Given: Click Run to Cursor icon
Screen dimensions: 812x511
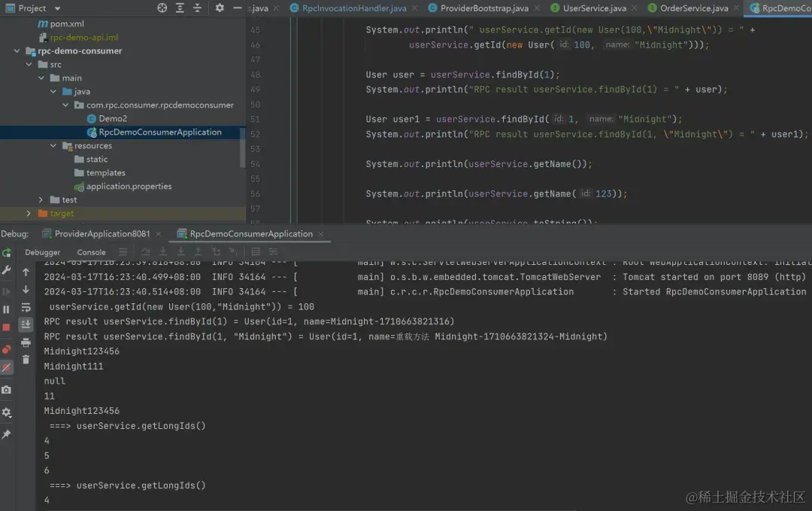Looking at the screenshot, I should pos(234,252).
